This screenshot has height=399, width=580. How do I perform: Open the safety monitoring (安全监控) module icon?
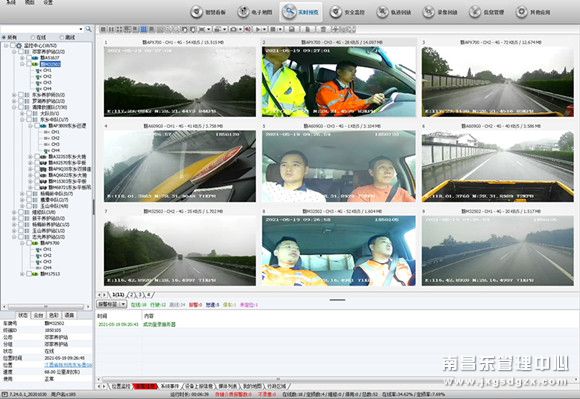(x=335, y=12)
